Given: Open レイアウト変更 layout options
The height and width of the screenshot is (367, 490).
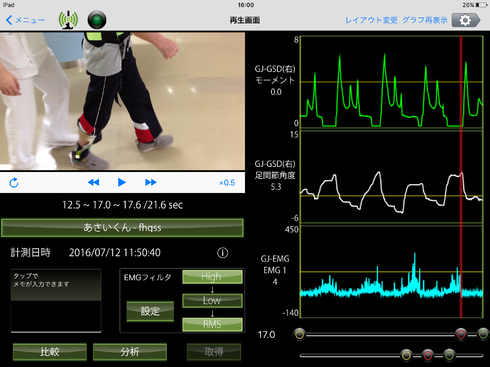Looking at the screenshot, I should (x=371, y=20).
